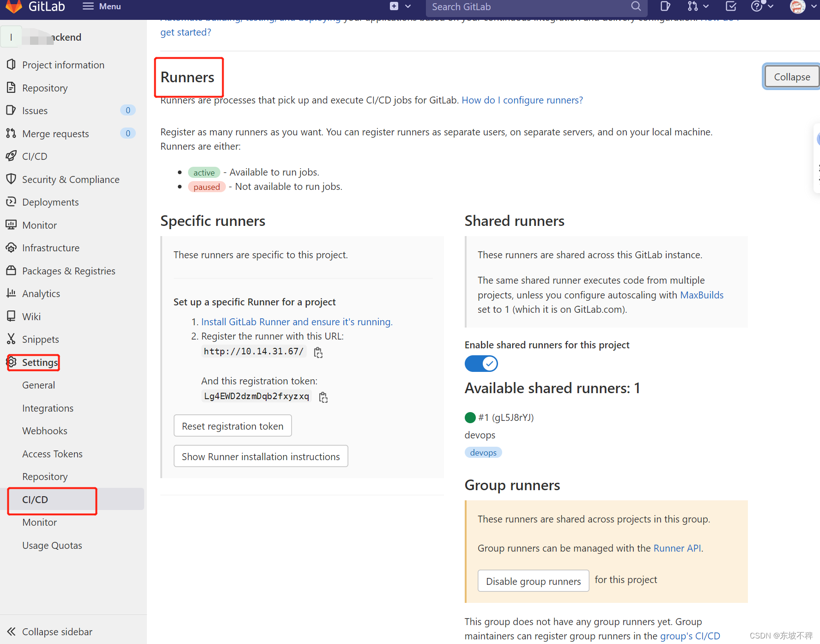The image size is (820, 644).
Task: Open the create new plus dropdown
Action: tap(400, 6)
